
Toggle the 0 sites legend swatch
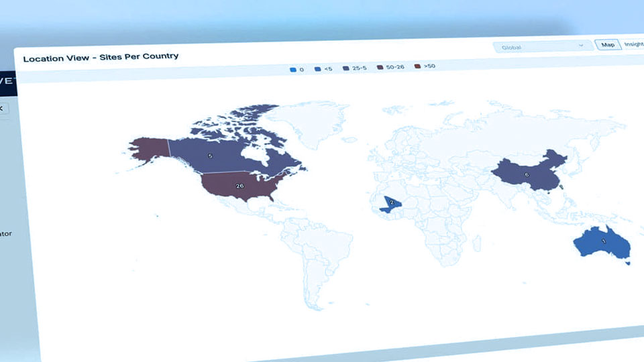(293, 70)
